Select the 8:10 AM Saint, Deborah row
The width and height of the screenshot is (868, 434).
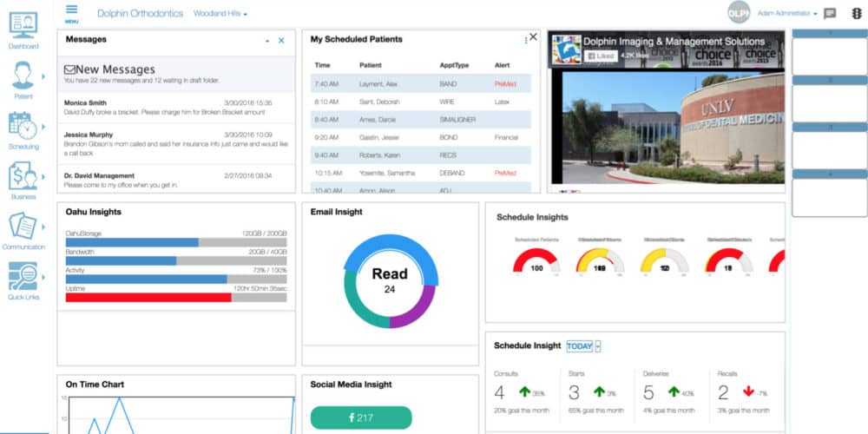pos(421,102)
